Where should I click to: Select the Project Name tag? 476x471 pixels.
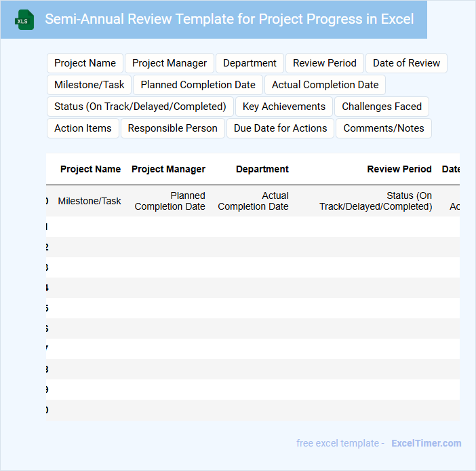coord(85,63)
